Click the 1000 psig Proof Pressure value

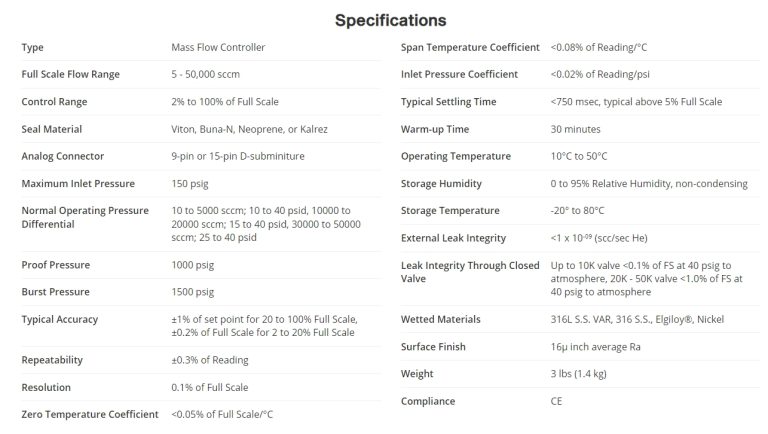(x=193, y=265)
